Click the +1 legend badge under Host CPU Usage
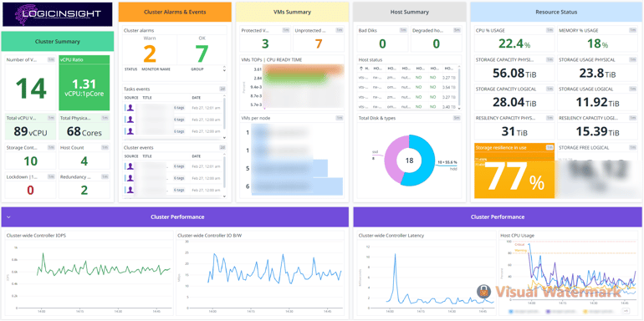The width and height of the screenshot is (644, 321). pos(626,312)
